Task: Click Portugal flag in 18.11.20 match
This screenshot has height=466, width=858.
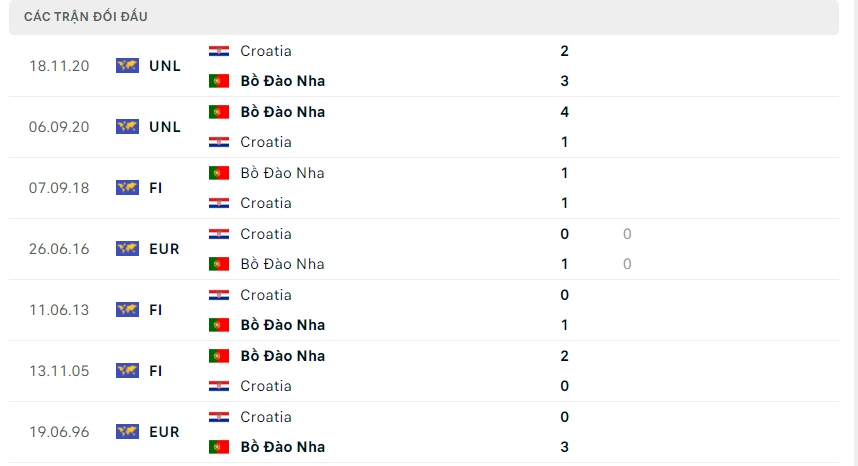Action: (220, 81)
